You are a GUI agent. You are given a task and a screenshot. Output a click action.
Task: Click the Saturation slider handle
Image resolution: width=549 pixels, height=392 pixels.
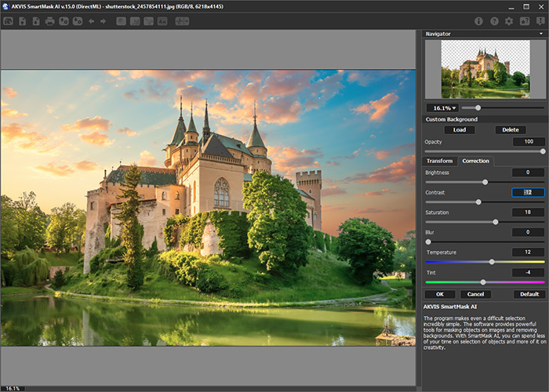(496, 222)
